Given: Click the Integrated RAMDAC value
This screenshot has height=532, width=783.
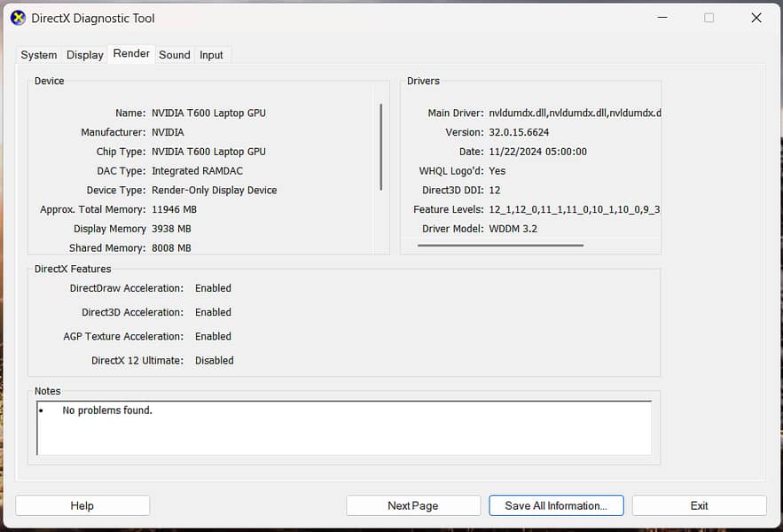Looking at the screenshot, I should 197,171.
